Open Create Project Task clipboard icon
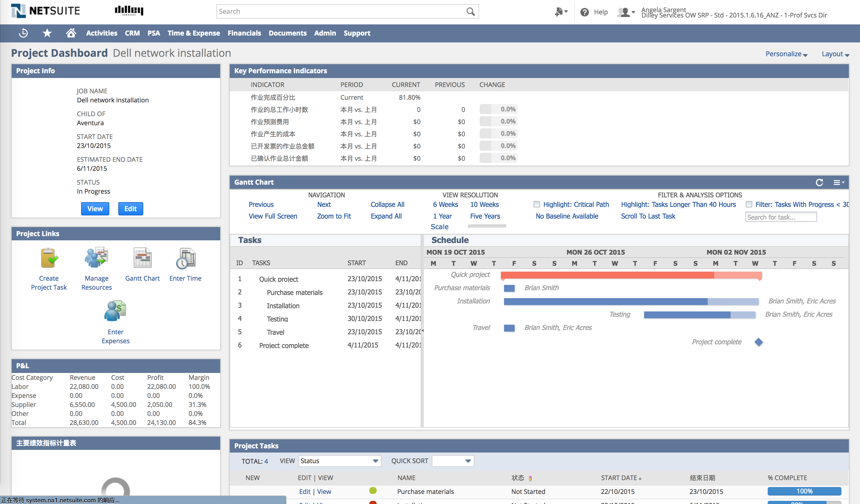The image size is (860, 504). pos(49,258)
